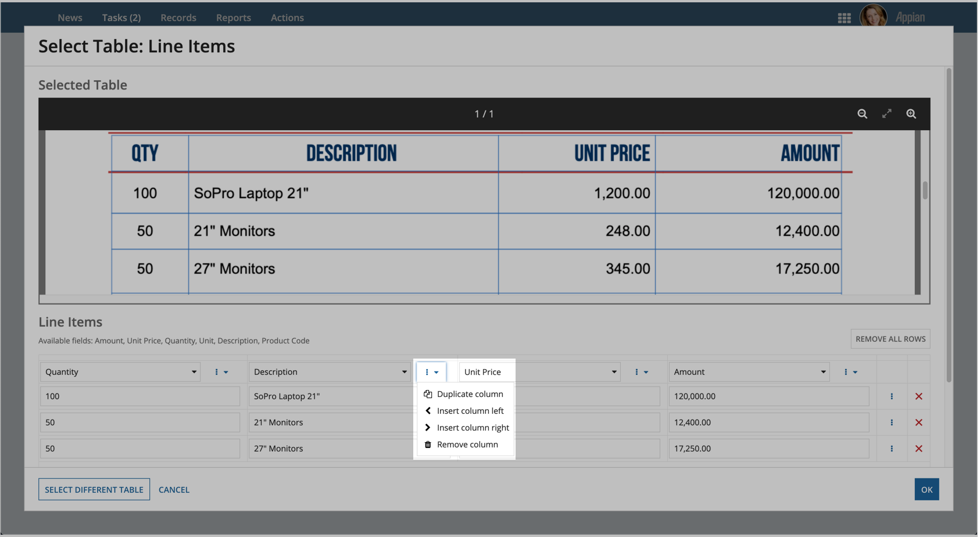Image resolution: width=980 pixels, height=537 pixels.
Task: Open Unit Price column options menu
Action: (641, 372)
